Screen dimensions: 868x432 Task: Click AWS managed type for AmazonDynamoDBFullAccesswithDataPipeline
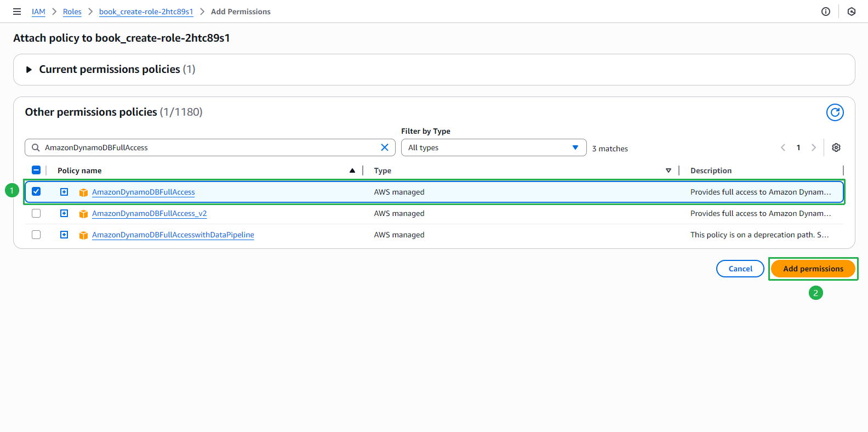click(x=399, y=235)
